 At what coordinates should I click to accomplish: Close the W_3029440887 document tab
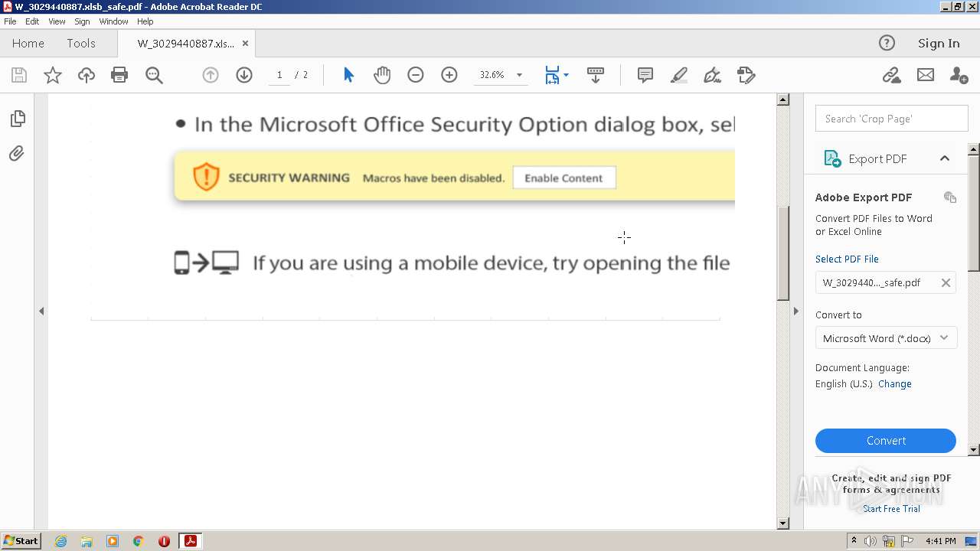246,44
